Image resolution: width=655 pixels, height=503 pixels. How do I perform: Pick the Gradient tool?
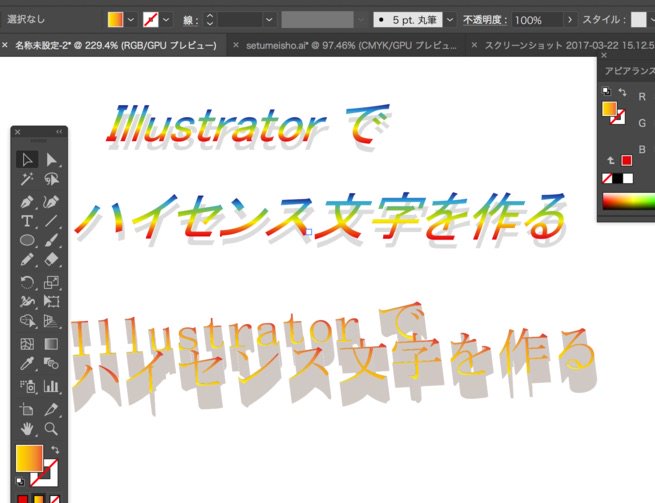pos(51,344)
